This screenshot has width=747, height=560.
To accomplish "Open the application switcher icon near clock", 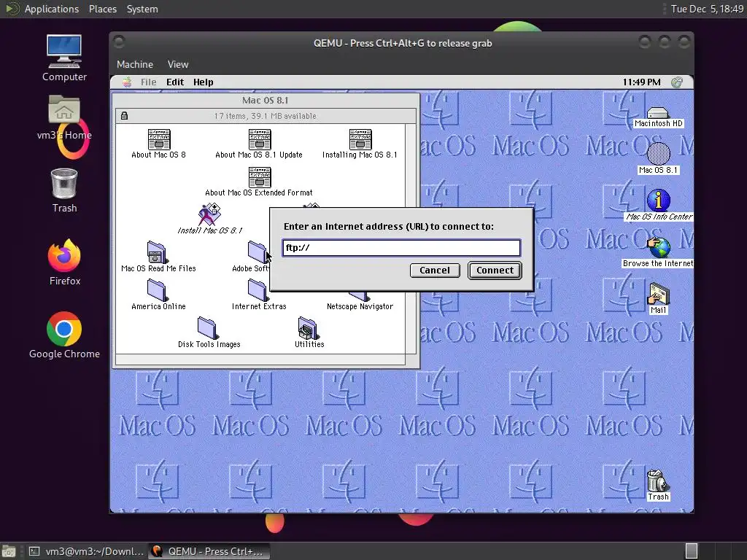I will pyautogui.click(x=677, y=82).
